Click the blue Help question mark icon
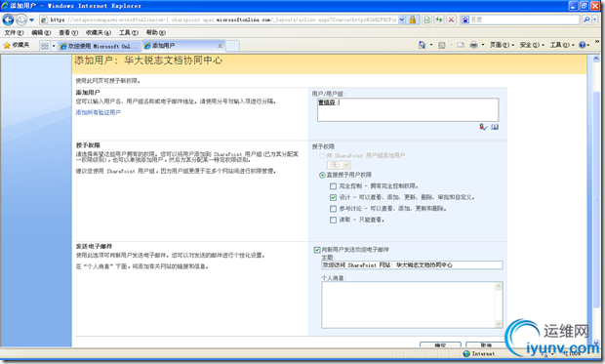This screenshot has width=605, height=364. coord(583,45)
